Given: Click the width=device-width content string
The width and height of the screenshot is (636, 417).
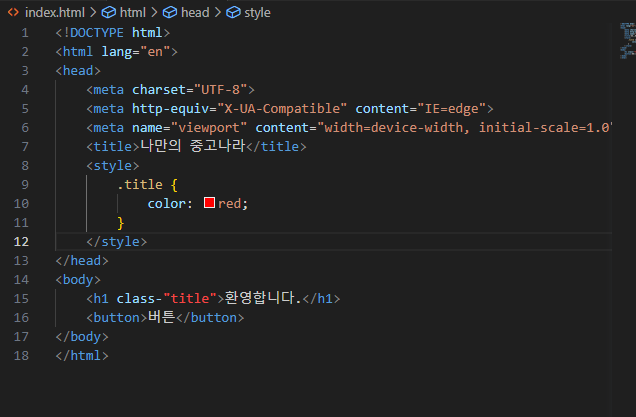Looking at the screenshot, I should tap(466, 128).
